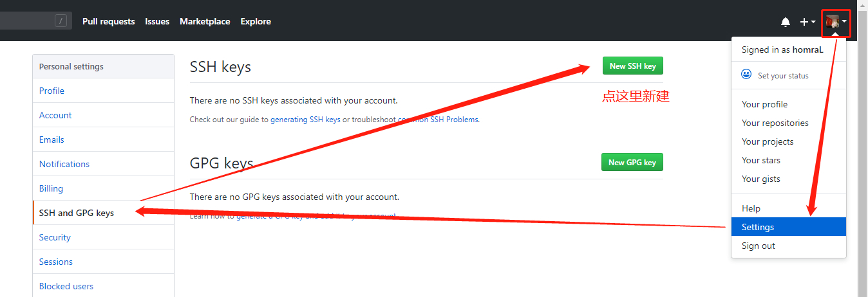This screenshot has width=868, height=297.
Task: Select Profile in the settings sidebar
Action: point(52,91)
